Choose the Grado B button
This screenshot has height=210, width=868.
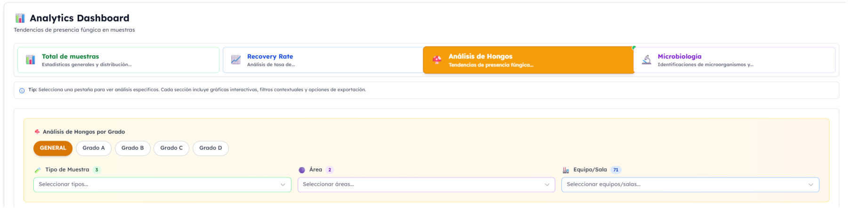coord(132,148)
